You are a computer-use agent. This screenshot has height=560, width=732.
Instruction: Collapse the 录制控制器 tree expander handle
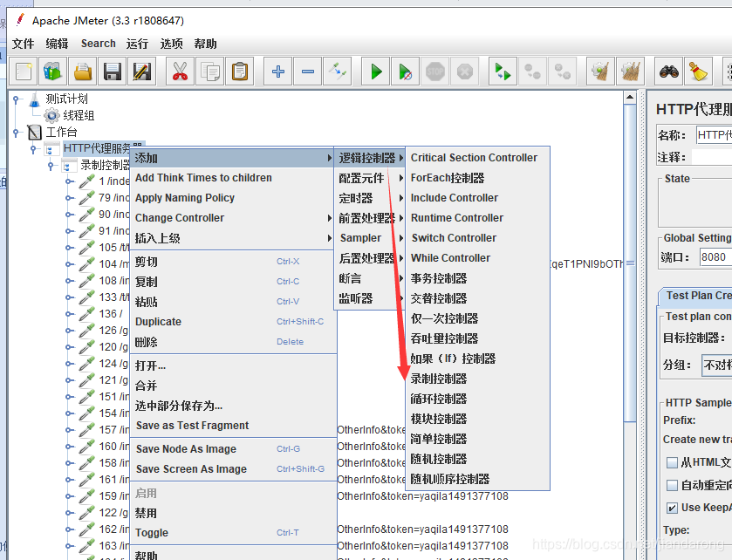(51, 166)
